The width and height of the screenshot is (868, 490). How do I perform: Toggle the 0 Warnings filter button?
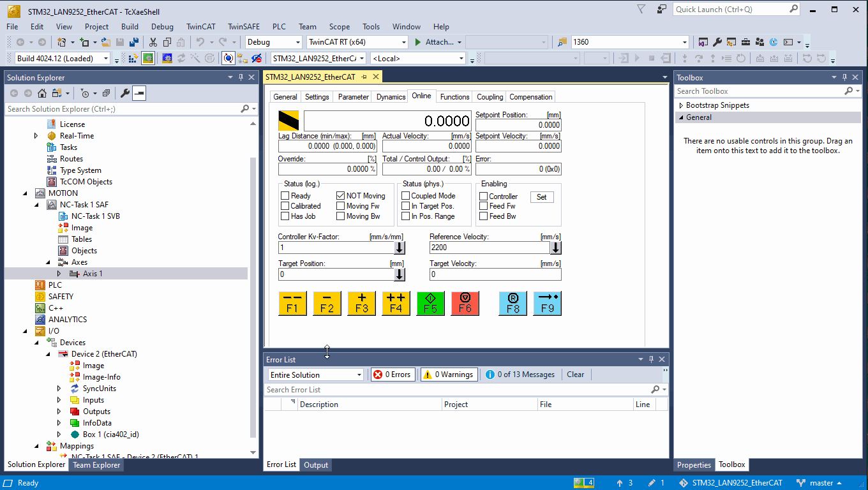click(448, 375)
